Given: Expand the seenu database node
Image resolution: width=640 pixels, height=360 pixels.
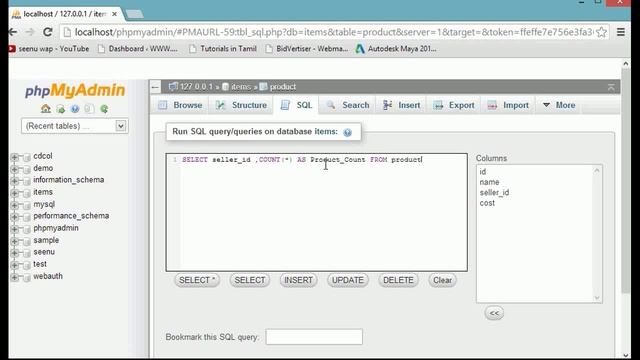Looking at the screenshot, I should pyautogui.click(x=14, y=253).
